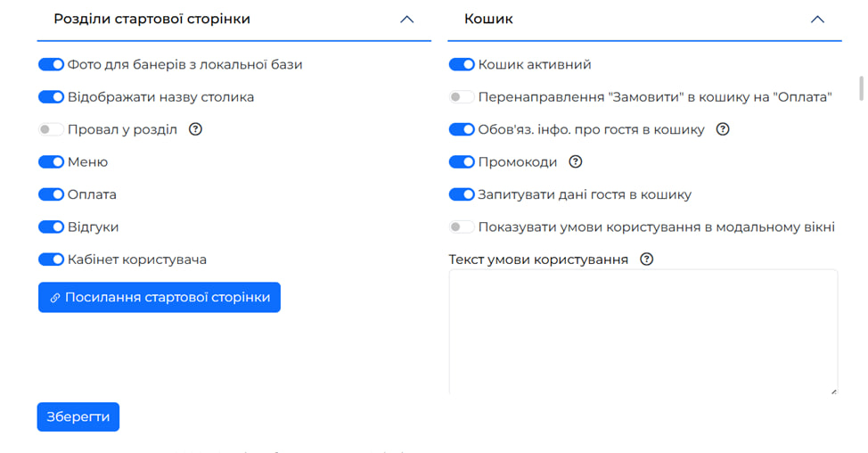The image size is (868, 453).
Task: Toggle "Запитувати дані гостя в кошику" off
Action: point(462,194)
